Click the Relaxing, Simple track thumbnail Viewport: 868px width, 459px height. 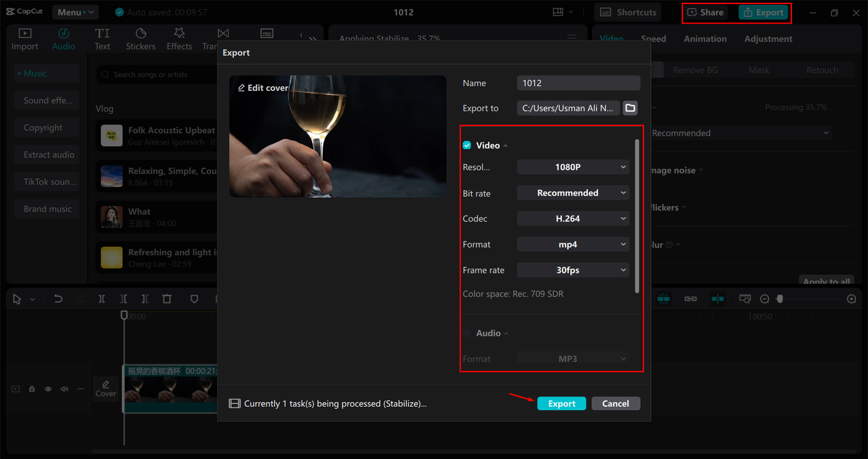[112, 176]
